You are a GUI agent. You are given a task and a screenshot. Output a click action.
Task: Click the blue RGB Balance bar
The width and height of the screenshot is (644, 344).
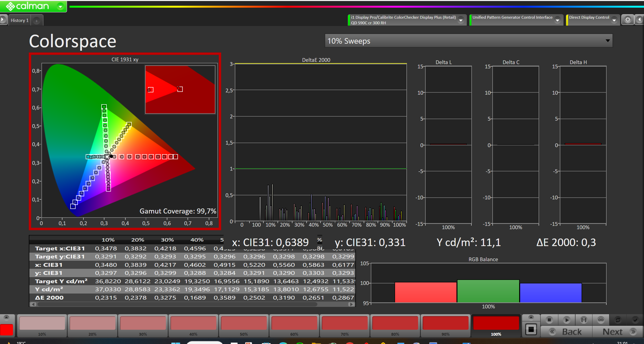point(551,293)
